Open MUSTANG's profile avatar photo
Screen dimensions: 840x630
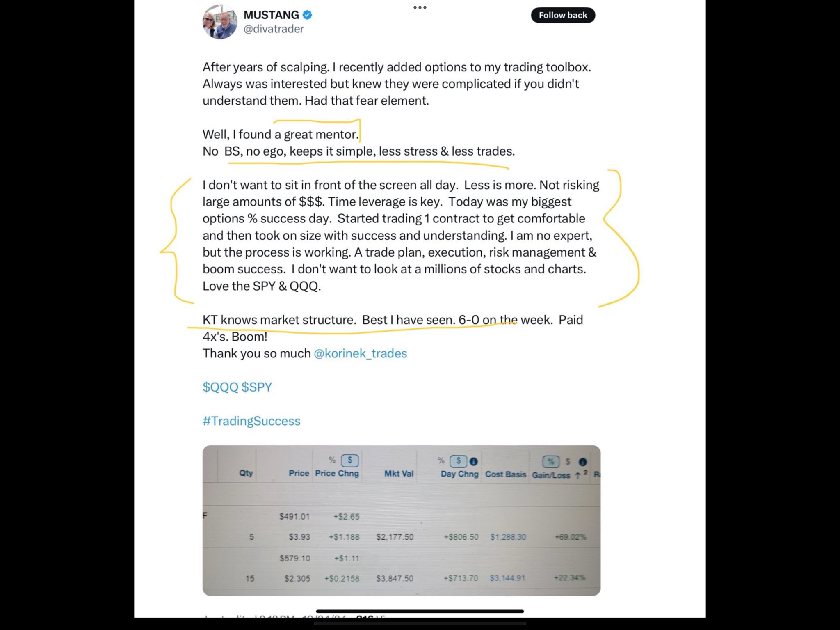click(x=220, y=22)
